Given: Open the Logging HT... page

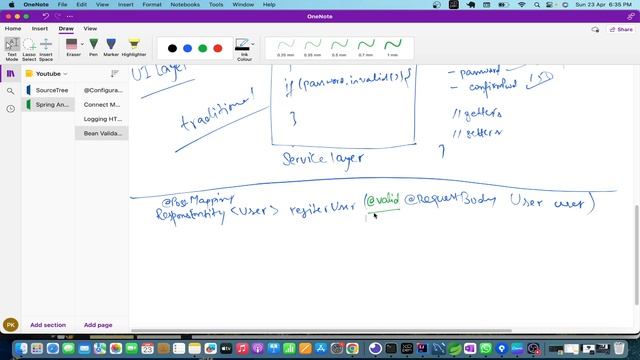Looking at the screenshot, I should tap(102, 119).
